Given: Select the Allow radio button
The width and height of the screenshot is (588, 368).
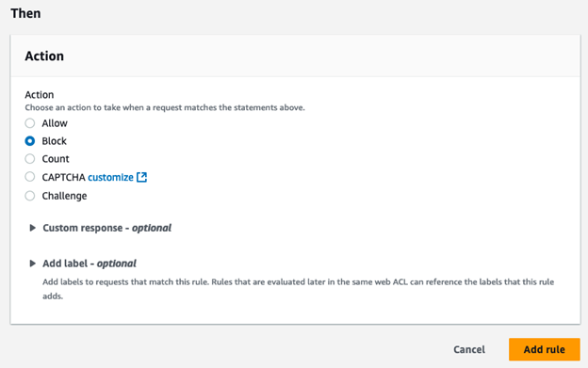Looking at the screenshot, I should tap(30, 123).
